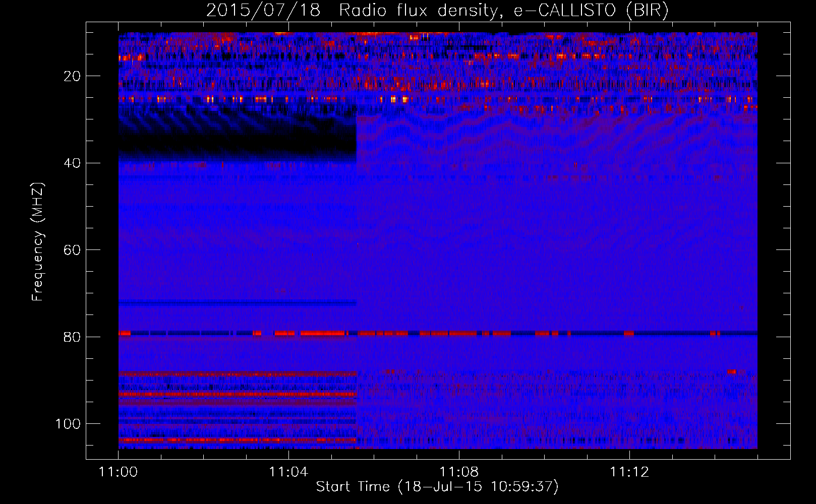Click the 'Start Time (18-Jul-15 10:59:37)' label
Screen dimensions: 816x504
point(437,487)
